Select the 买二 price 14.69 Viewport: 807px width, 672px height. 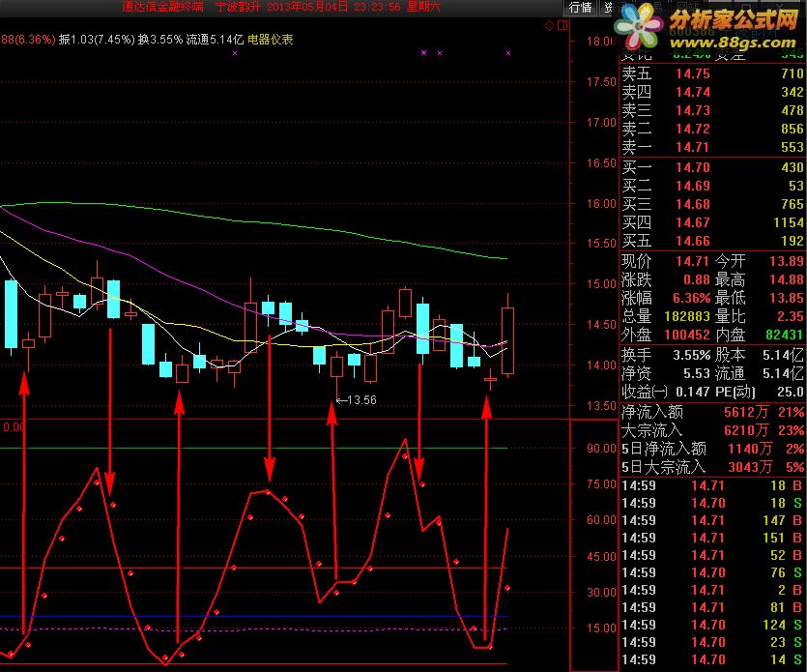tap(693, 186)
